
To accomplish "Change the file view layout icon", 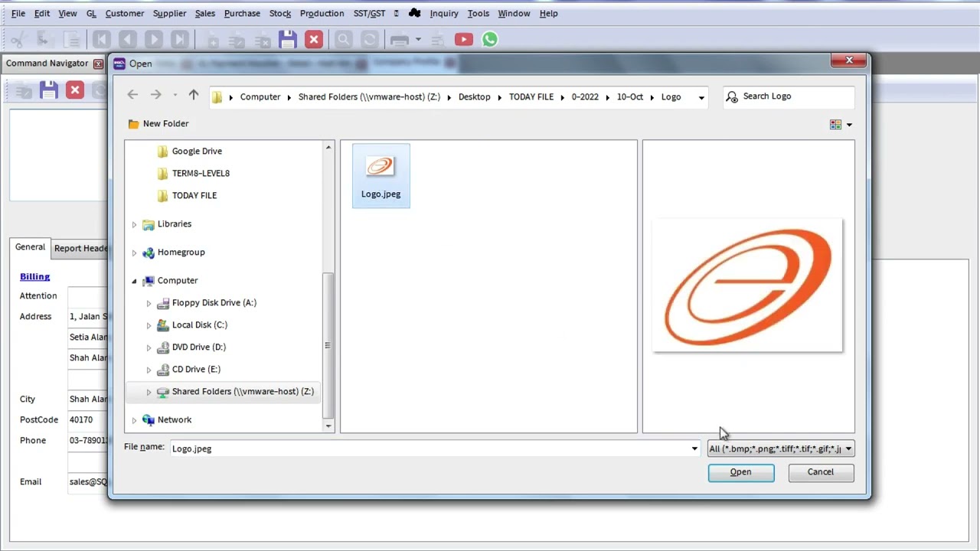I will point(835,124).
